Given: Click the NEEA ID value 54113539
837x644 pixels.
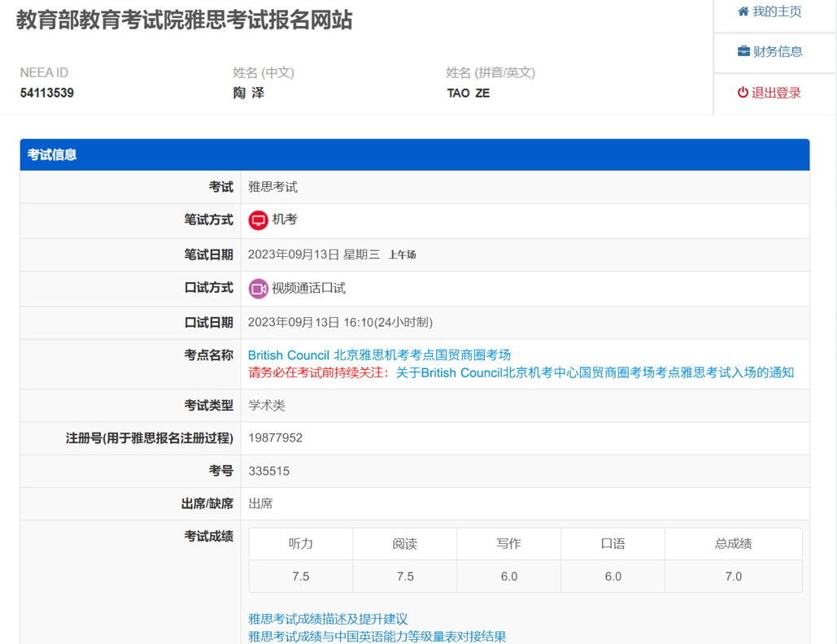Looking at the screenshot, I should click(47, 93).
